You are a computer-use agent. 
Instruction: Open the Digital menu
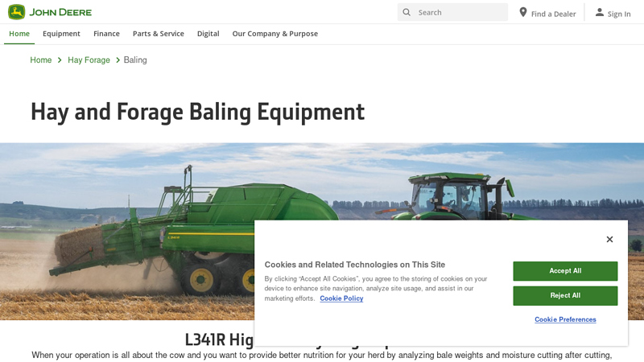(x=208, y=34)
